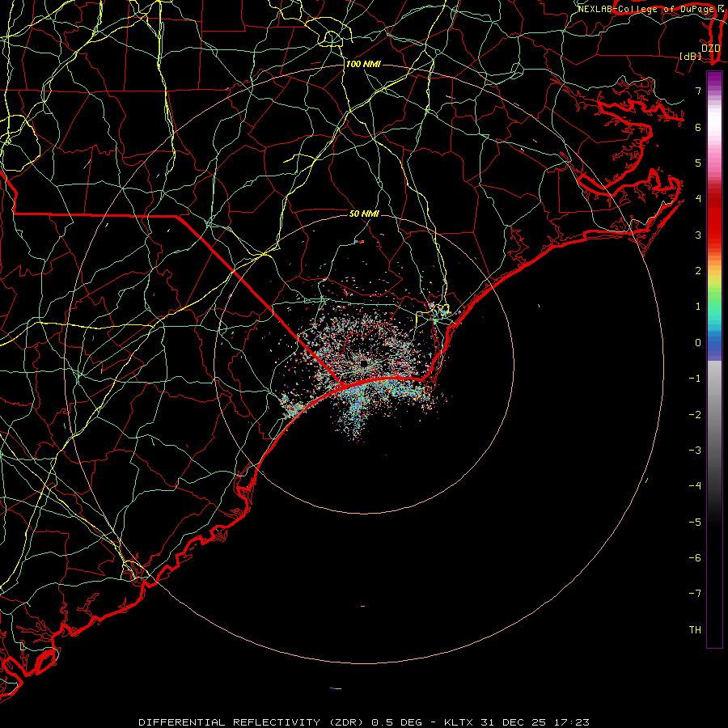Screen dimensions: 728x728
Task: Click the KLTX radar site dot at center
Action: (x=364, y=363)
